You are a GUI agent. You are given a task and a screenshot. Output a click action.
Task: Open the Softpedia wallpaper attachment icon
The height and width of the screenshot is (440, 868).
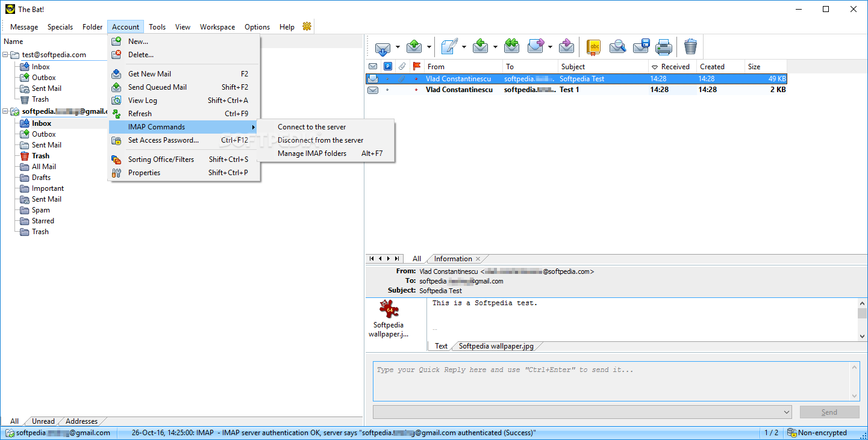tap(389, 309)
